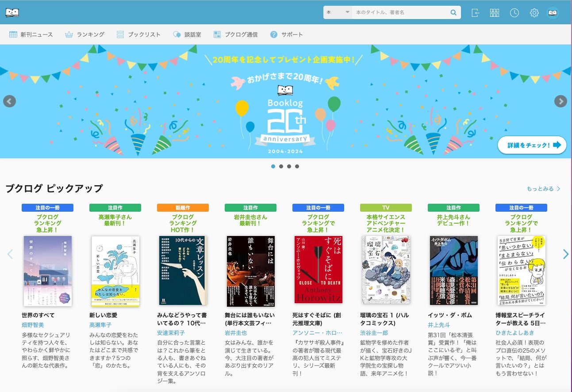Open the 瑠璃の宝石 manga cover

coord(386,270)
